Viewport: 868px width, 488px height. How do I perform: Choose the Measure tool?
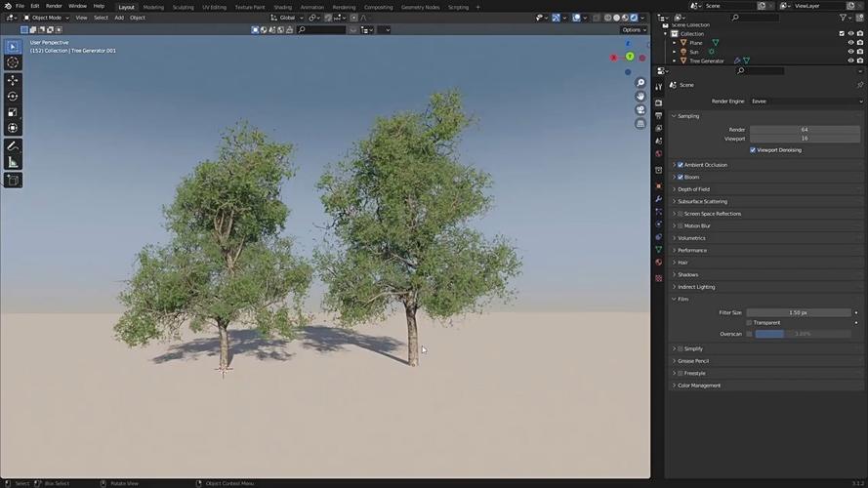point(13,163)
